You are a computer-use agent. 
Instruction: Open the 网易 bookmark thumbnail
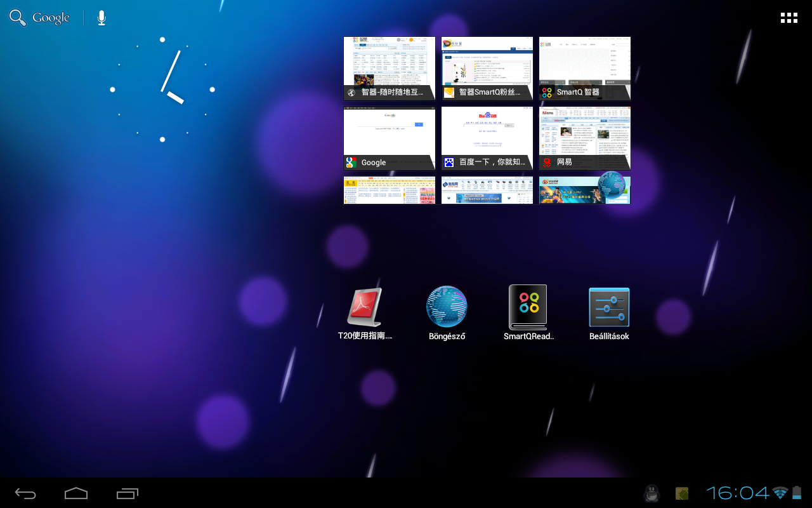click(585, 138)
